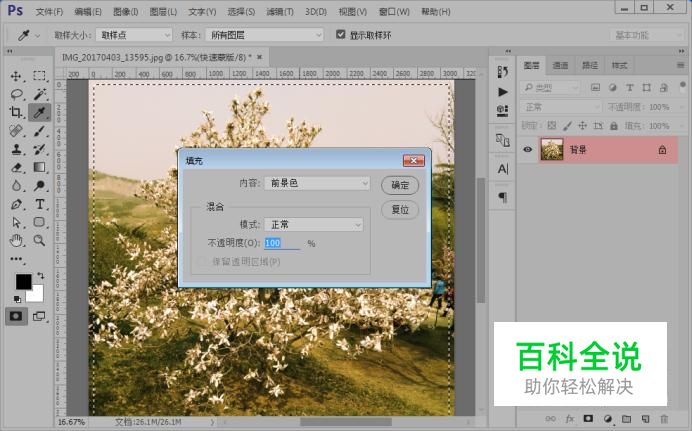The image size is (692, 431).
Task: Toggle Quick Mask mode
Action: click(x=16, y=316)
